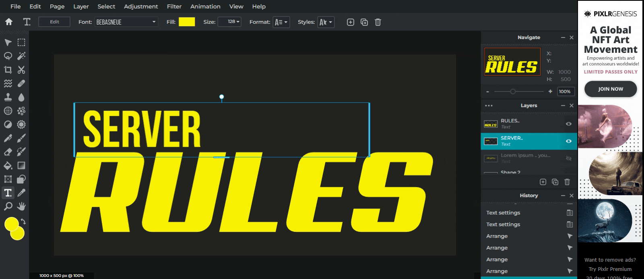The image size is (644, 279).
Task: Click the 100% zoom input field
Action: (x=566, y=92)
